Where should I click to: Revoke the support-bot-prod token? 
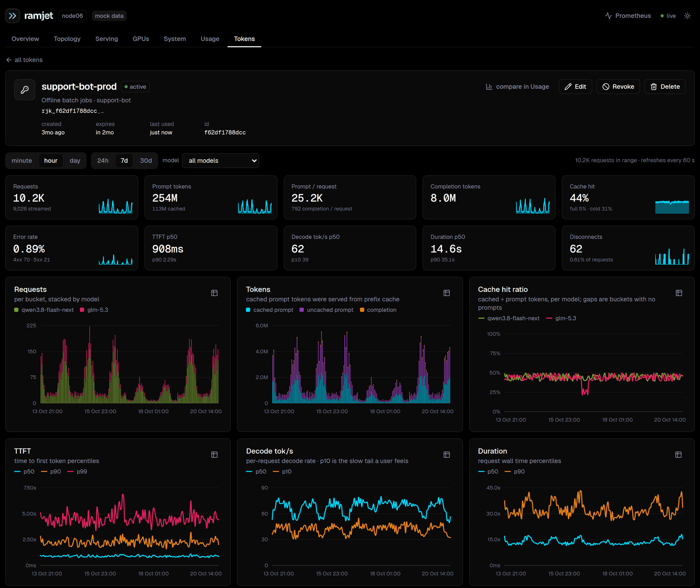(x=618, y=87)
